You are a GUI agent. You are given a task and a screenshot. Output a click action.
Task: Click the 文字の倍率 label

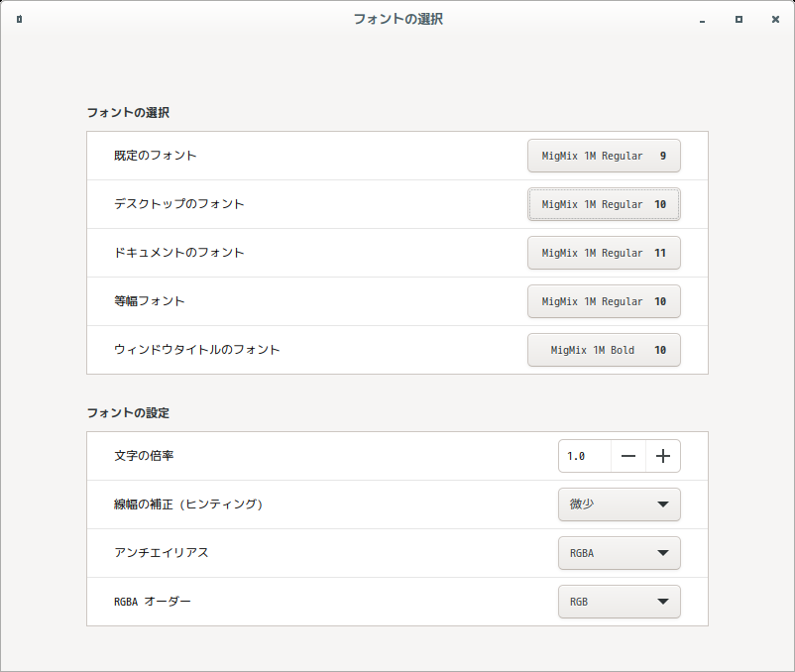coord(144,456)
